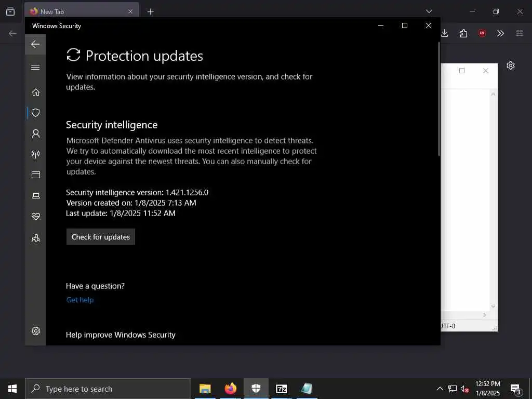The image size is (532, 399).
Task: Minimize the Windows Security window
Action: tap(381, 26)
